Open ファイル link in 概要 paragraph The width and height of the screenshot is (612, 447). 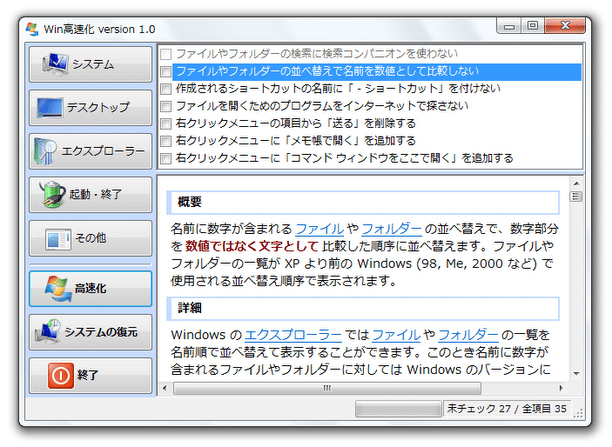[x=320, y=229]
